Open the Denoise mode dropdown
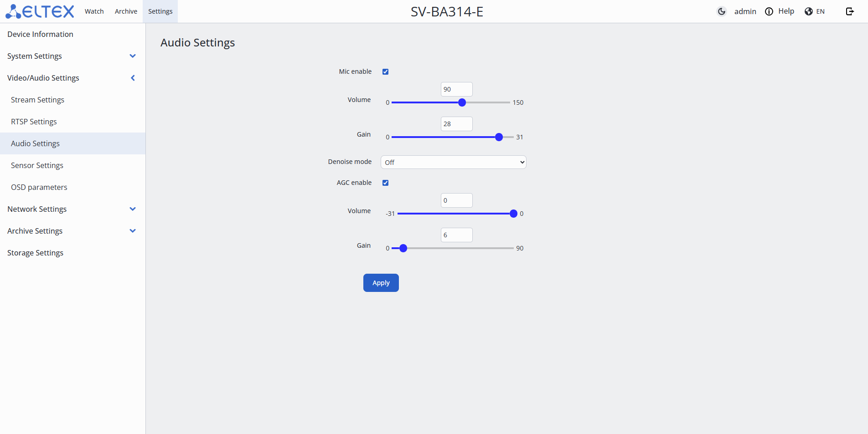 pyautogui.click(x=453, y=162)
